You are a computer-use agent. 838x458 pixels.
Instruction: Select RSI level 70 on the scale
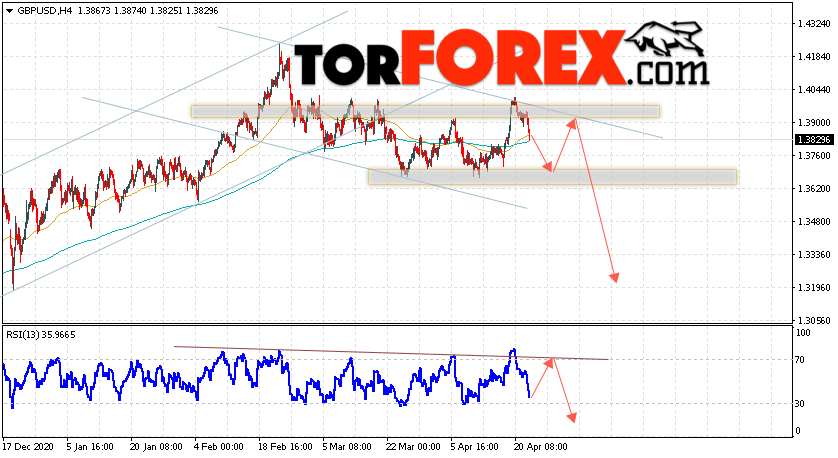tap(800, 360)
